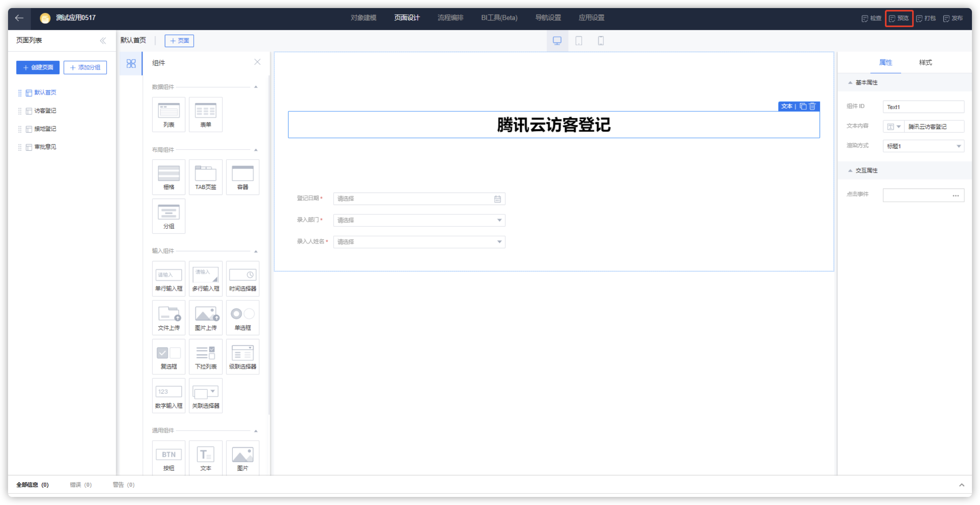Collapse the 数据组件 section
The width and height of the screenshot is (980, 505).
pos(256,87)
